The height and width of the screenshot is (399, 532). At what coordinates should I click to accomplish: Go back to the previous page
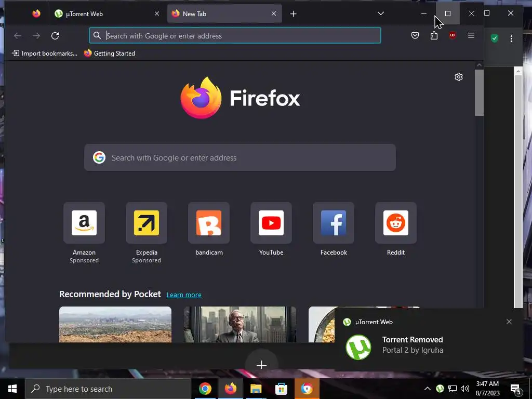click(x=18, y=36)
